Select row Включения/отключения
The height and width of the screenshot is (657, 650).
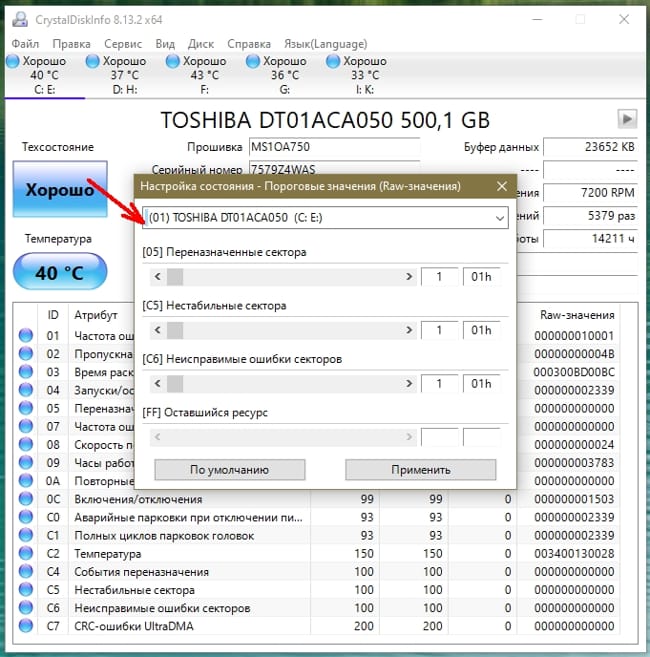317,499
